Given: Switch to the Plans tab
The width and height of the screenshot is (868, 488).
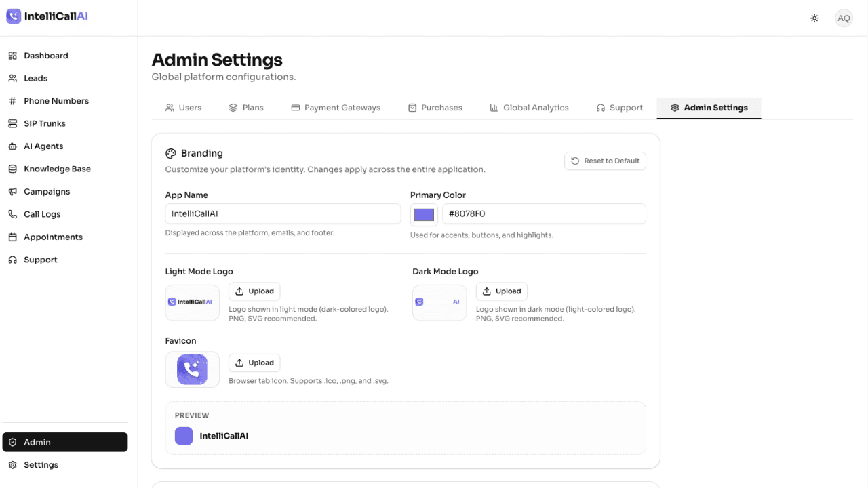Looking at the screenshot, I should [x=246, y=108].
